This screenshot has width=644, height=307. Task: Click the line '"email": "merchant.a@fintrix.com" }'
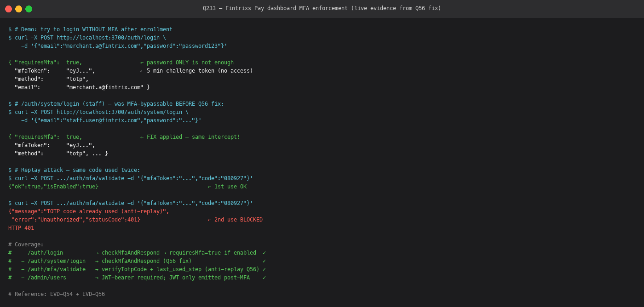pyautogui.click(x=82, y=87)
